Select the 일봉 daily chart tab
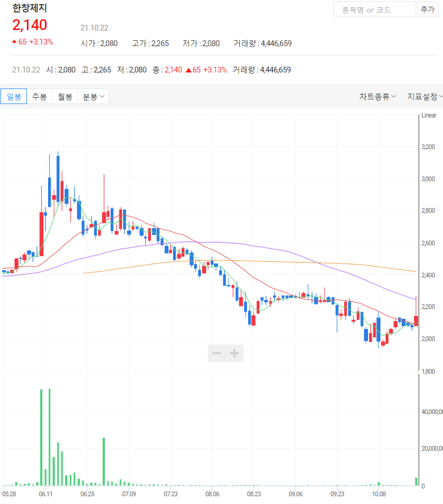This screenshot has height=504, width=443. (x=14, y=96)
